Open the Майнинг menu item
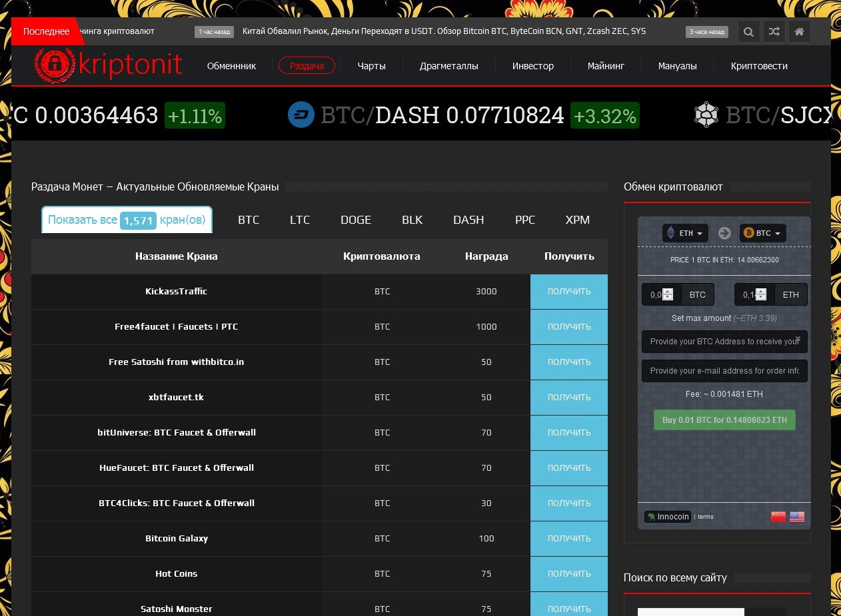The width and height of the screenshot is (841, 616). 606,66
